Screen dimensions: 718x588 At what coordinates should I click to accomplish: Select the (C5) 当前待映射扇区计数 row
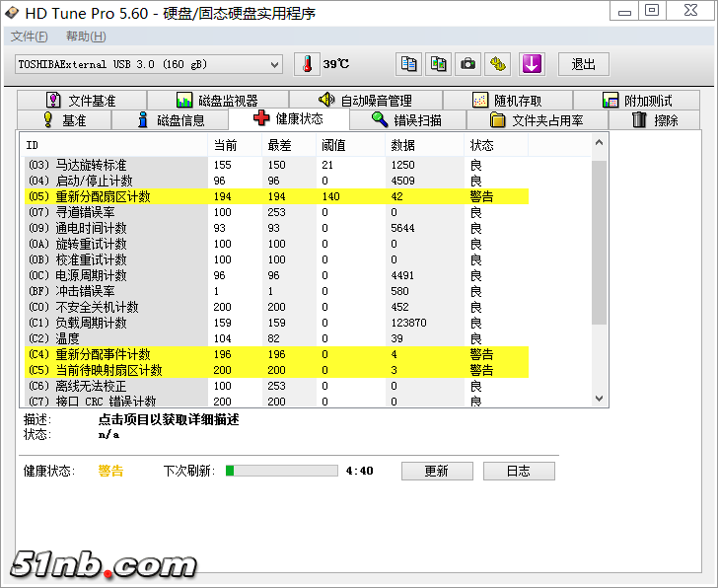pyautogui.click(x=276, y=370)
